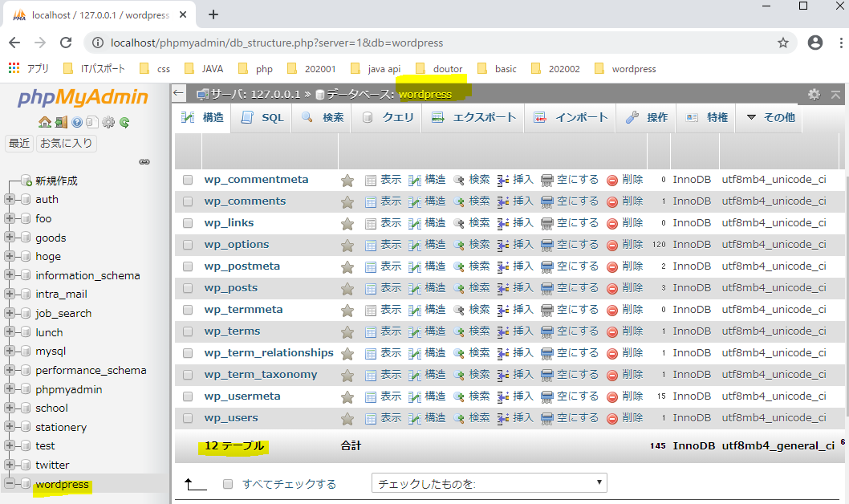Click the log out icon beside the home icon

point(61,122)
